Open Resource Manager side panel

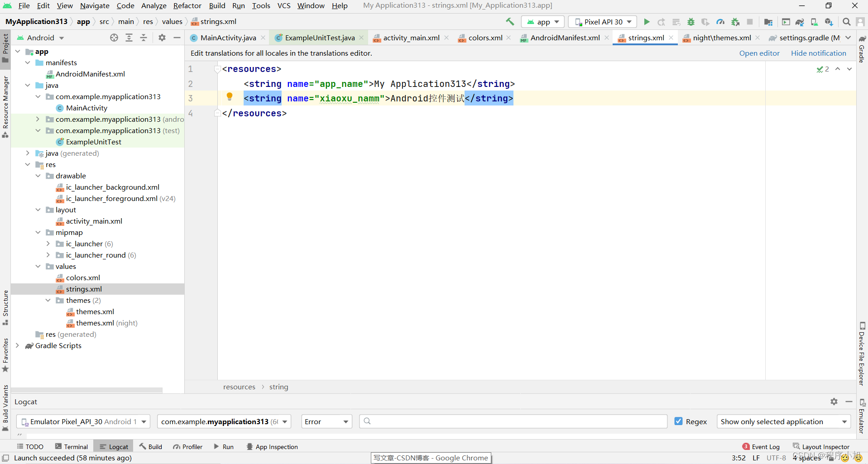(5, 107)
